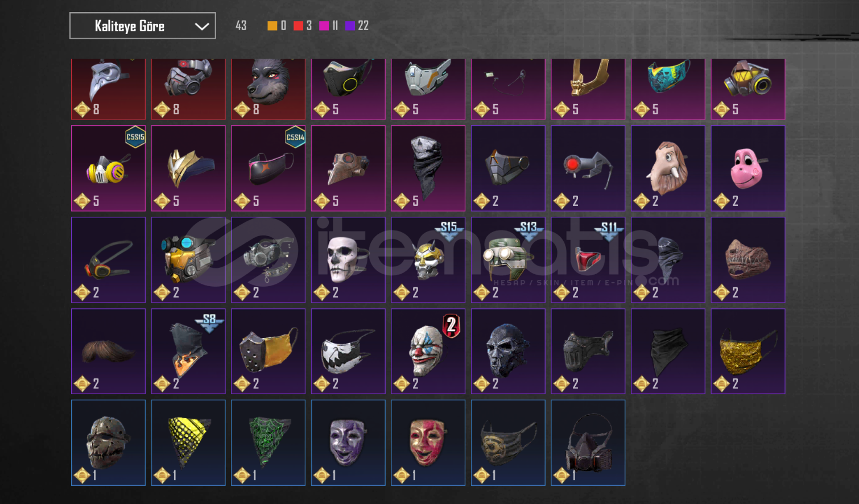Choose the CSS14 black pink-trim mask
The image size is (859, 504).
tap(268, 168)
